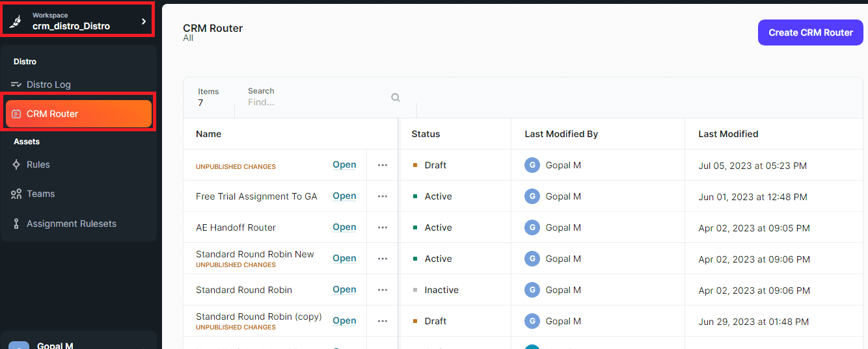Click the Distro Log sidebar icon

pyautogui.click(x=16, y=84)
